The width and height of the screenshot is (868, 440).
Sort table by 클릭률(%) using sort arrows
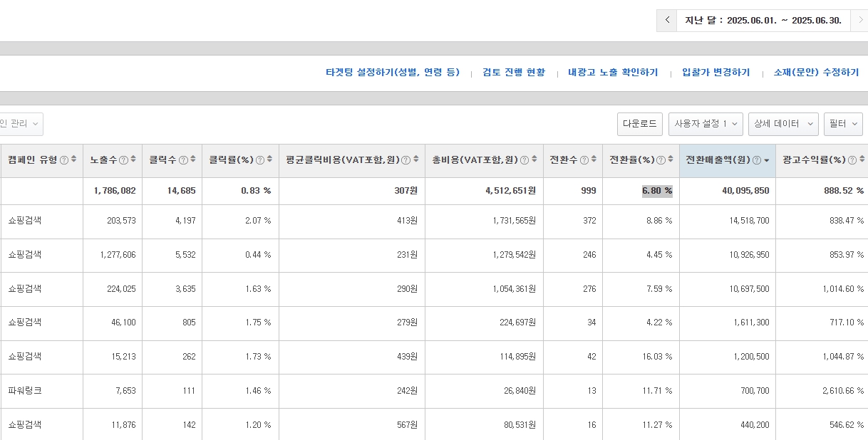pos(269,159)
